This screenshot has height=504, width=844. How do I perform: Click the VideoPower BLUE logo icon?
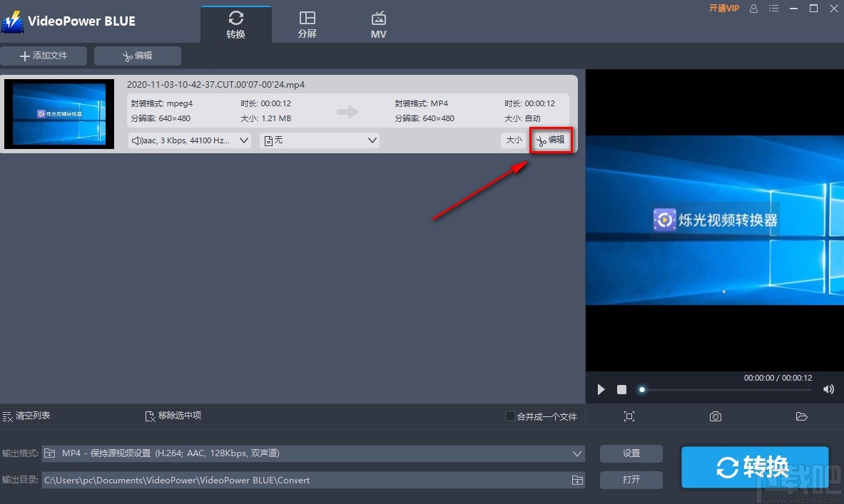click(12, 21)
